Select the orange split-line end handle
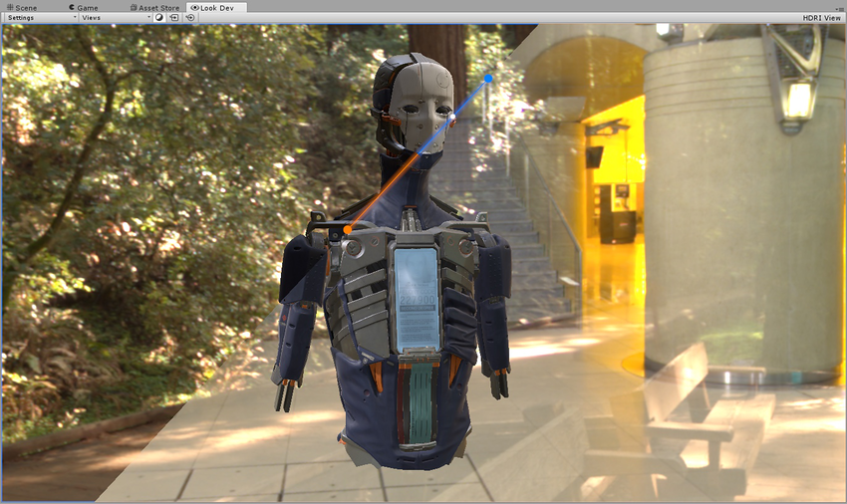The height and width of the screenshot is (504, 847). [x=348, y=229]
